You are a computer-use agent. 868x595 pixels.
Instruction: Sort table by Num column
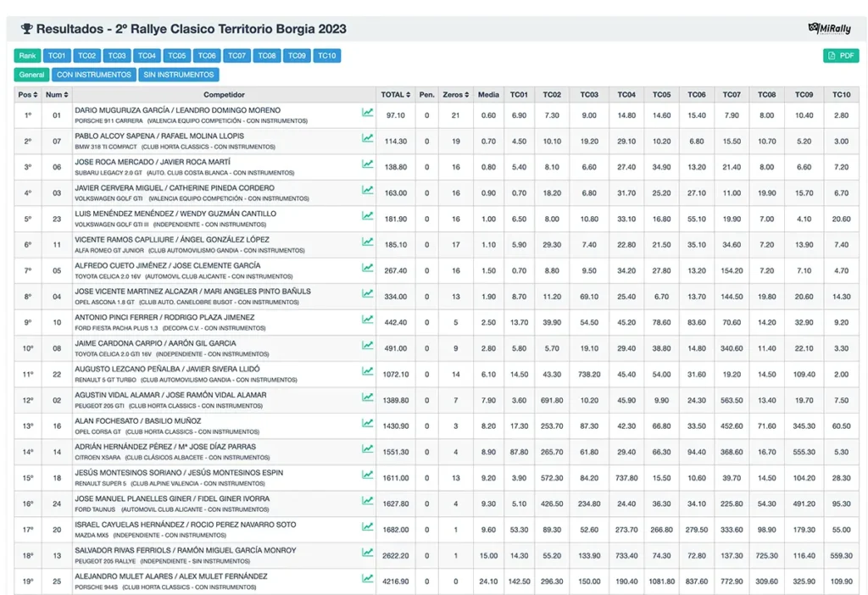[x=57, y=95]
